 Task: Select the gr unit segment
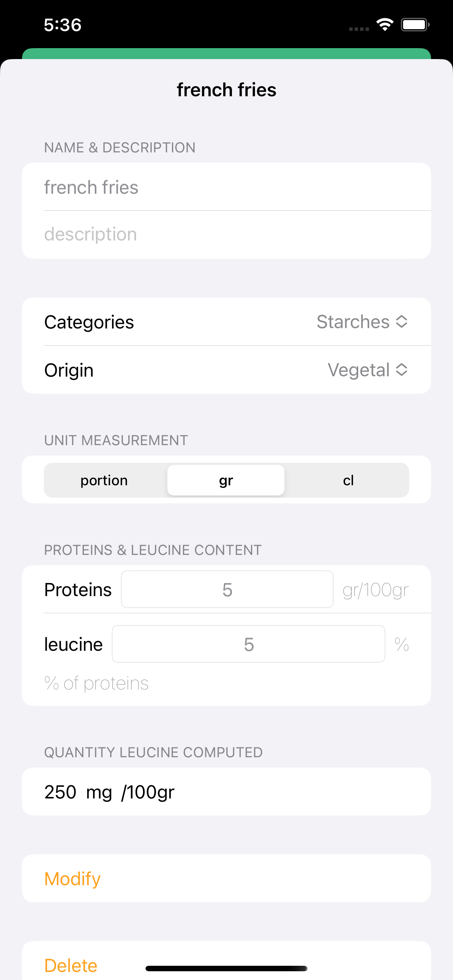click(x=226, y=480)
